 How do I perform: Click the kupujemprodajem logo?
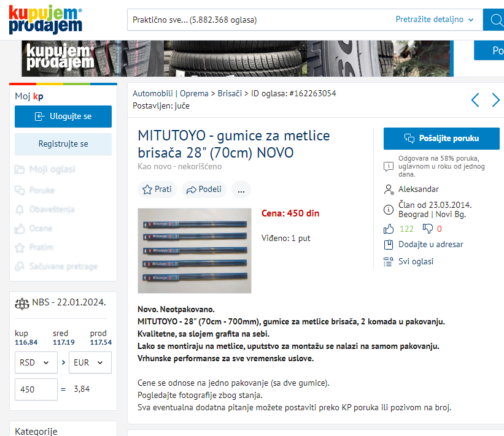pyautogui.click(x=45, y=19)
